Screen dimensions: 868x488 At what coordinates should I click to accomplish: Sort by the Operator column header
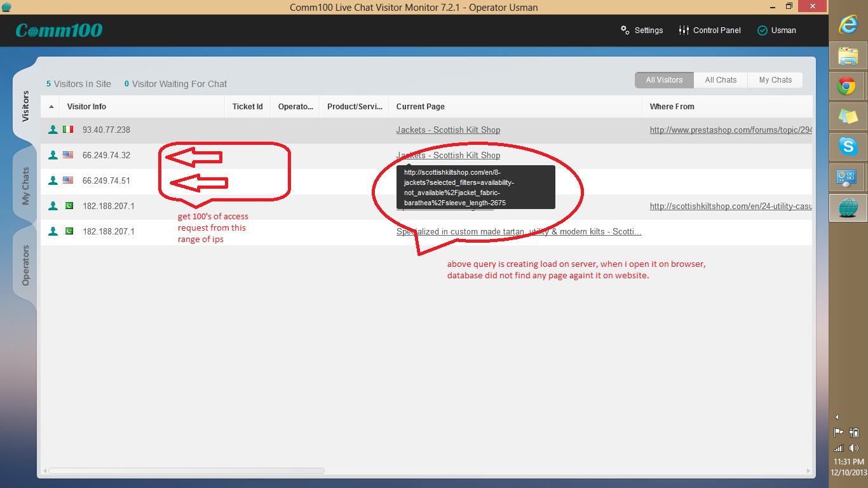click(x=295, y=107)
